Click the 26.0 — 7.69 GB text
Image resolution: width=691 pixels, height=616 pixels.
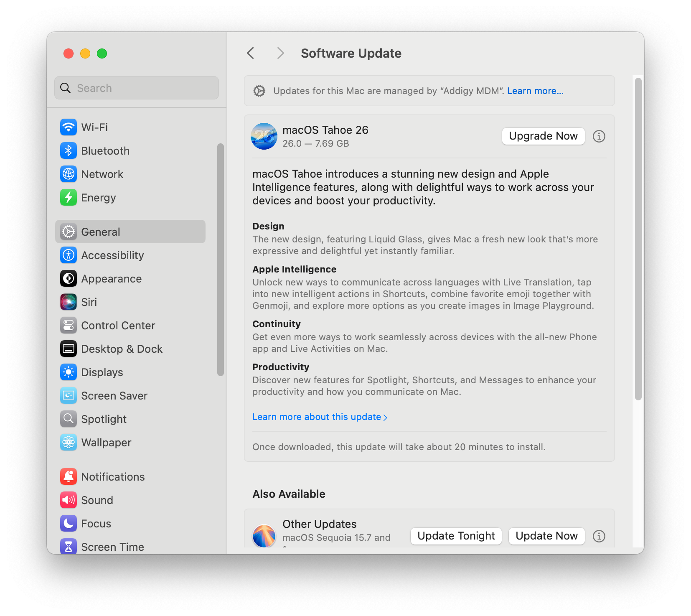pos(316,144)
